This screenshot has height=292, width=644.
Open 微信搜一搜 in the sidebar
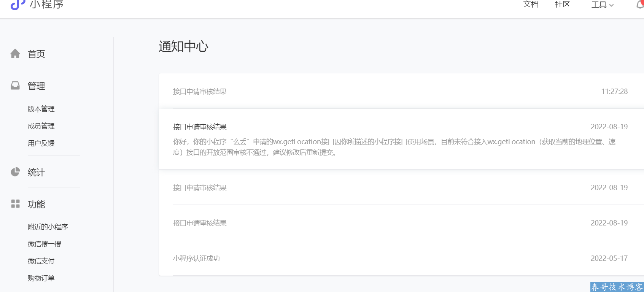click(x=45, y=244)
